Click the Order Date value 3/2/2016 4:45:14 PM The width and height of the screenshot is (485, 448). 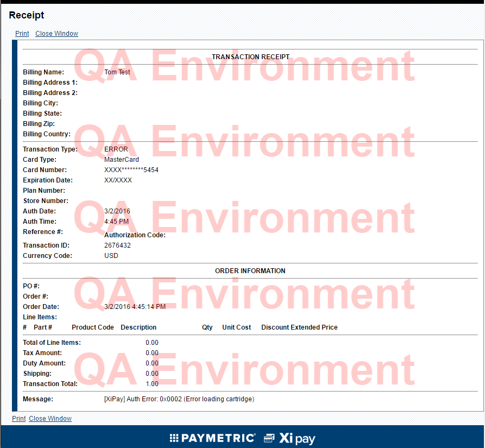135,307
